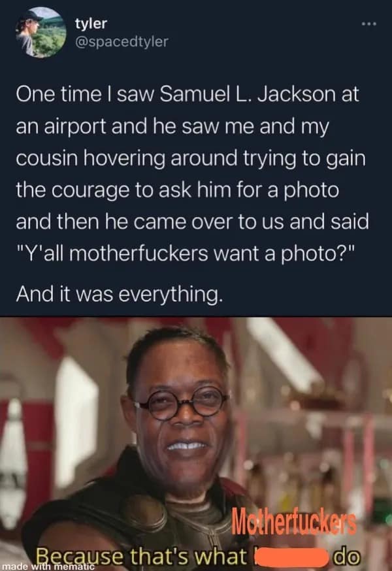Screen dimensions: 392x571
Task: Click the @spacedtyler handle
Action: [x=122, y=42]
